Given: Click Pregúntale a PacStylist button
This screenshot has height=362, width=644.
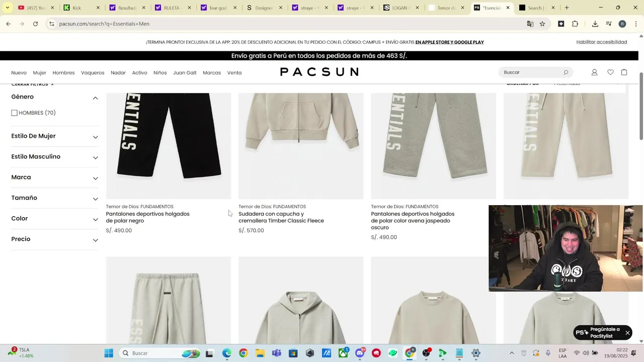Looking at the screenshot, I should 603,333.
